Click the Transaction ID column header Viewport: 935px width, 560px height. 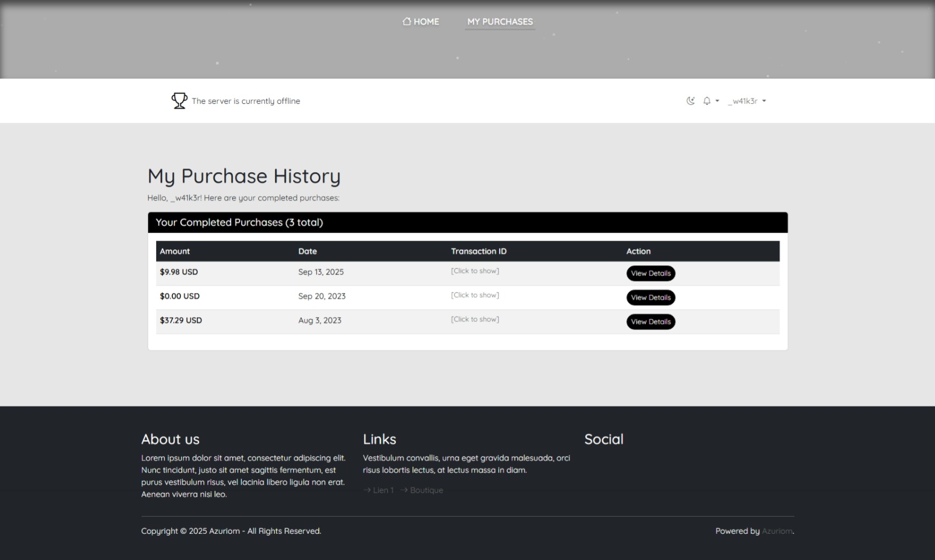pyautogui.click(x=478, y=251)
